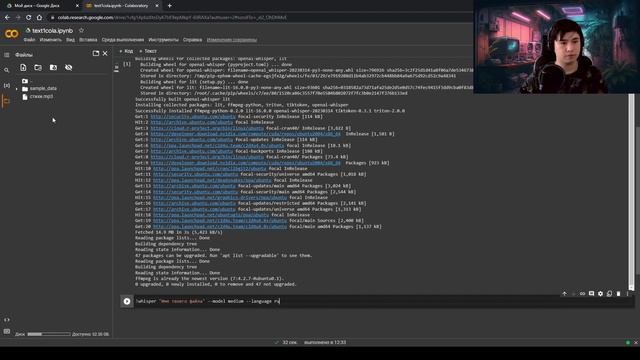This screenshot has height=360, width=640.
Task: Star the text1cola.ipynb notebook
Action: click(81, 31)
